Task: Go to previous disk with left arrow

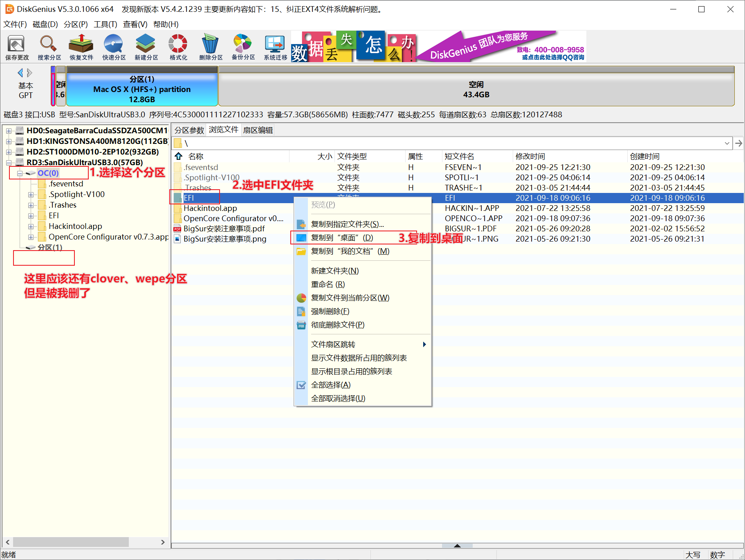Action: pyautogui.click(x=20, y=73)
